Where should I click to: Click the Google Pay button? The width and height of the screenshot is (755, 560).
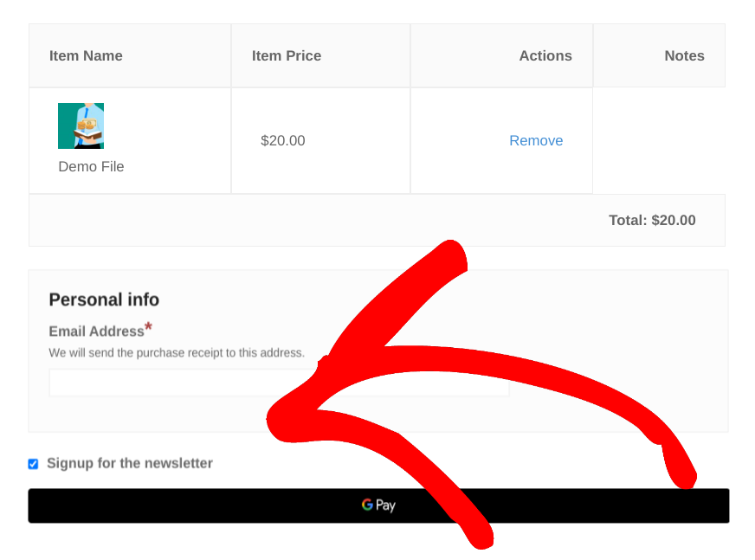(378, 505)
